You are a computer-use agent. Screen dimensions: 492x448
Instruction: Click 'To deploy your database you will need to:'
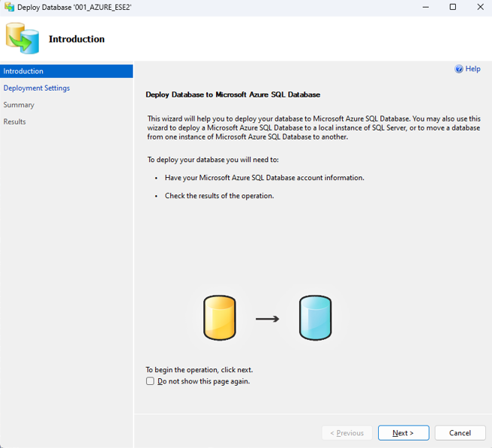pos(213,160)
